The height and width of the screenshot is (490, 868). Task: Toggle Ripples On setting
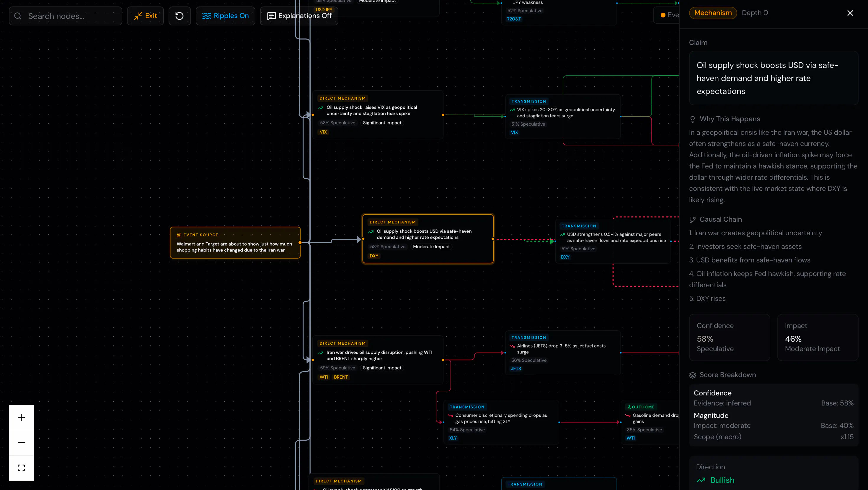pos(226,16)
